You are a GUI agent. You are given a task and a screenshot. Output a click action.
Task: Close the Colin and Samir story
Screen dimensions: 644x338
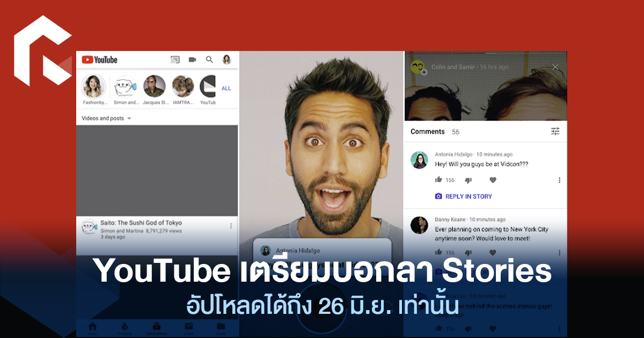pyautogui.click(x=555, y=67)
